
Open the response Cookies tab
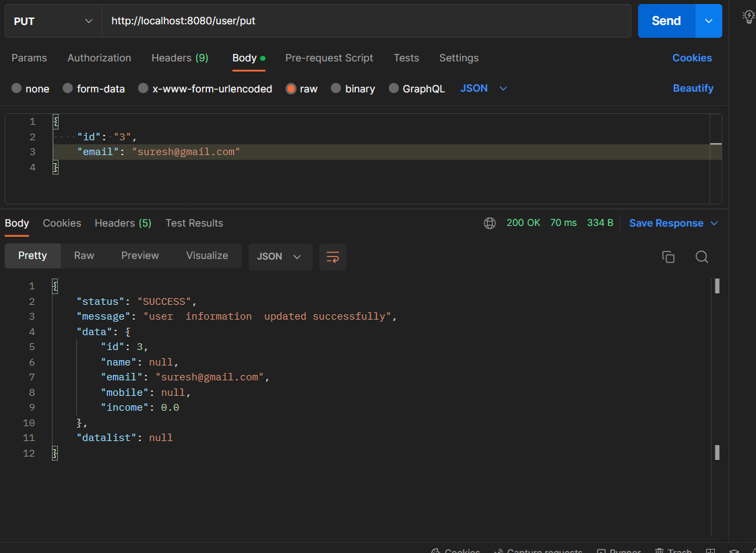tap(62, 223)
